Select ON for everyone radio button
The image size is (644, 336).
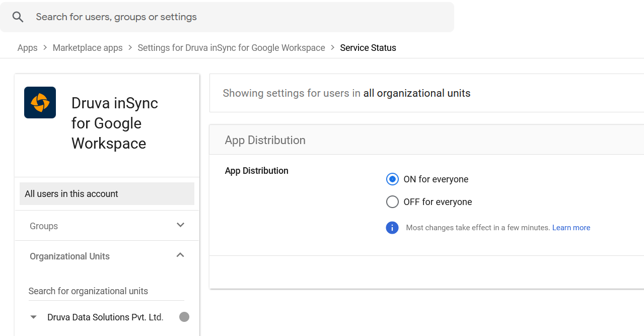pyautogui.click(x=392, y=179)
